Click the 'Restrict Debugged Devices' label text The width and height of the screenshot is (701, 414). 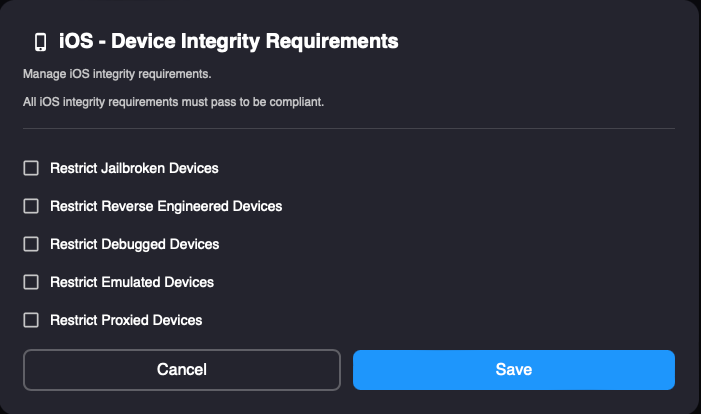(134, 244)
